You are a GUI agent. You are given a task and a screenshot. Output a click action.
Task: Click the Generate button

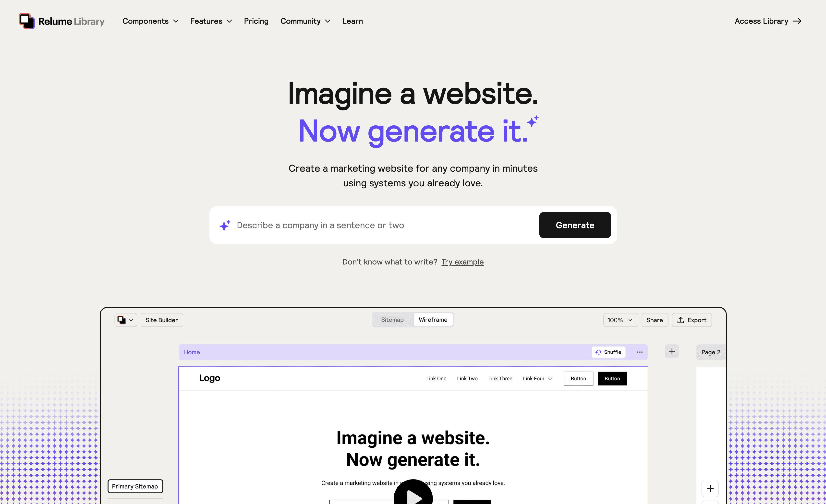pyautogui.click(x=575, y=225)
